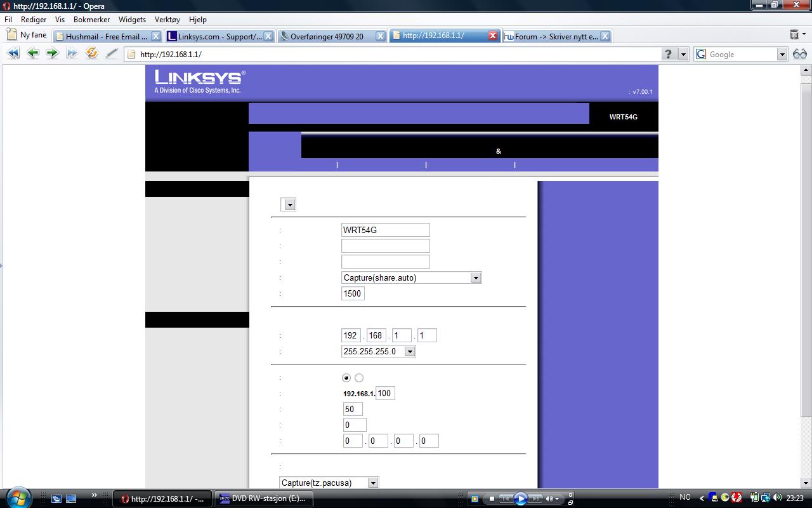Close the Overføringer tab
The height and width of the screenshot is (508, 812).
pyautogui.click(x=381, y=36)
